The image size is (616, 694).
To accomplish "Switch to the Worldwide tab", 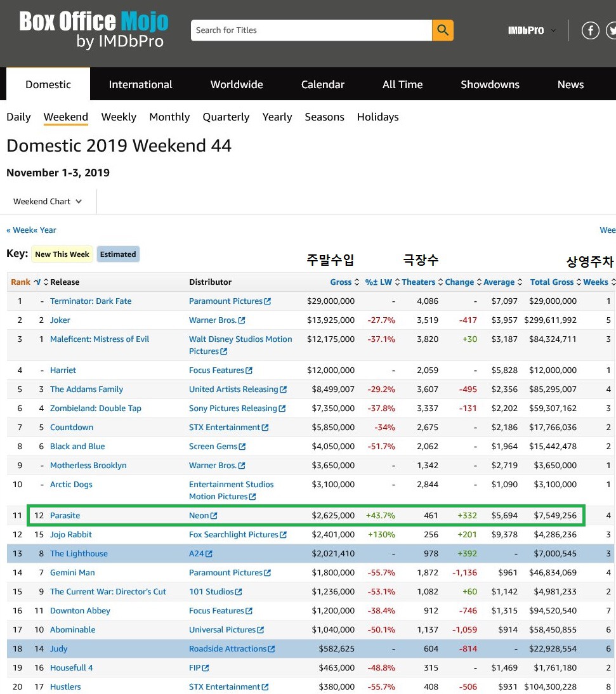I will 237,84.
